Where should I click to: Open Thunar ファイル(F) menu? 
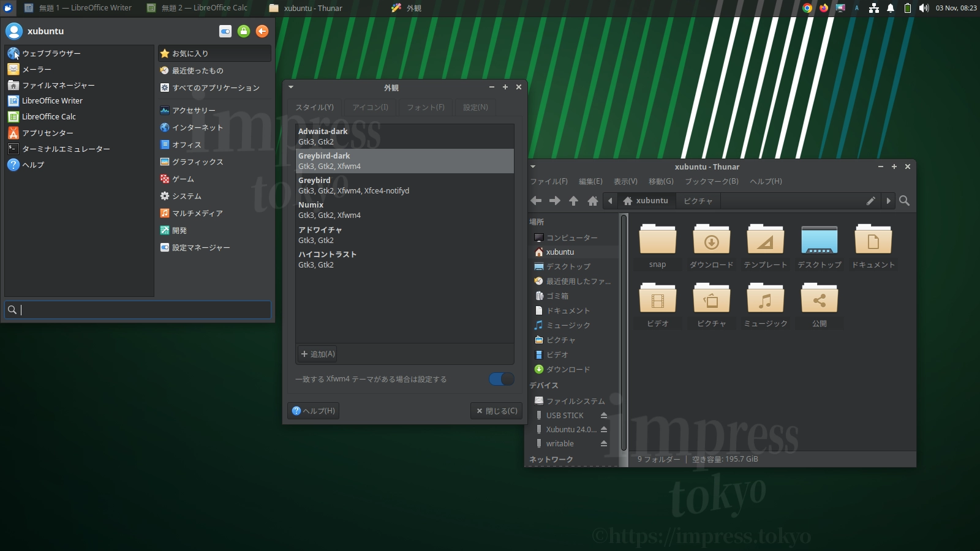[x=549, y=181]
